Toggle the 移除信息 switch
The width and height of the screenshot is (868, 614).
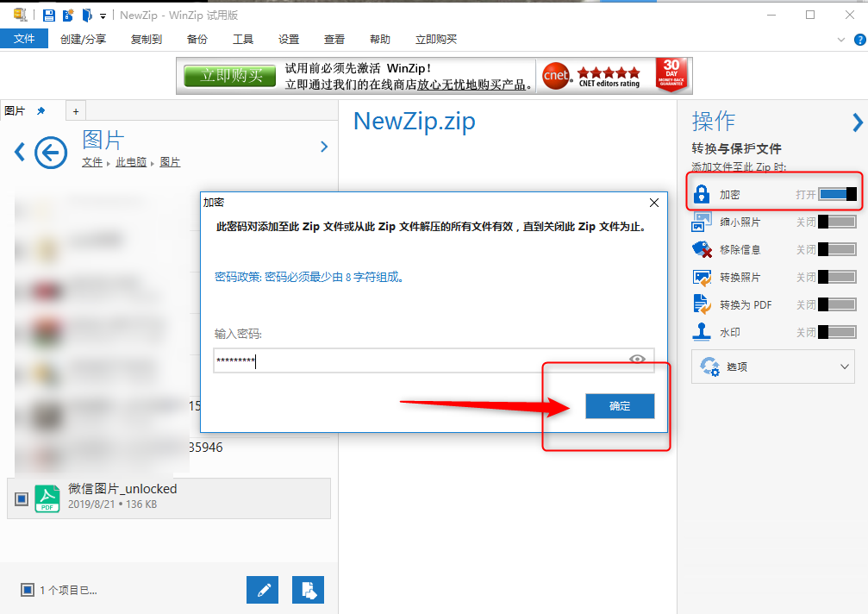838,249
